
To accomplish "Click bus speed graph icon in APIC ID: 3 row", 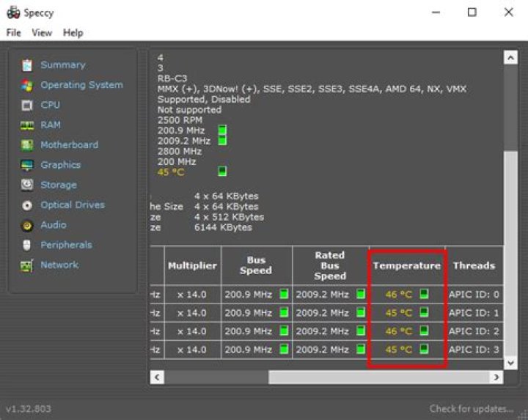I will click(x=285, y=349).
